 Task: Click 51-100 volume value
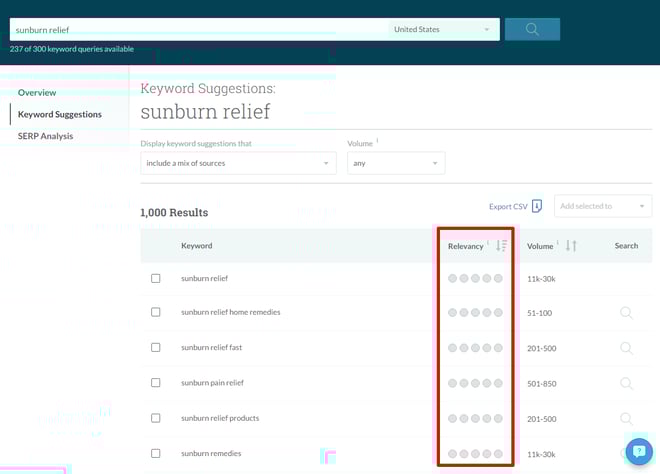[x=540, y=313]
